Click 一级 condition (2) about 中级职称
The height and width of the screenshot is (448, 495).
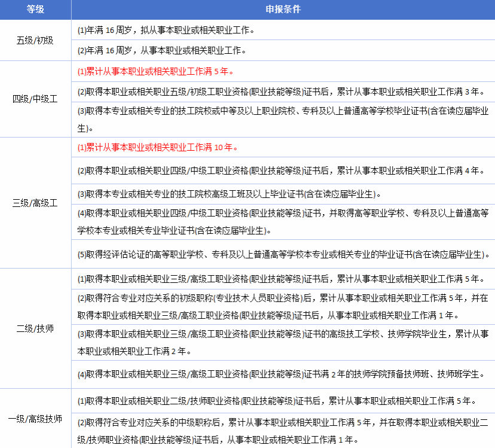click(x=283, y=431)
